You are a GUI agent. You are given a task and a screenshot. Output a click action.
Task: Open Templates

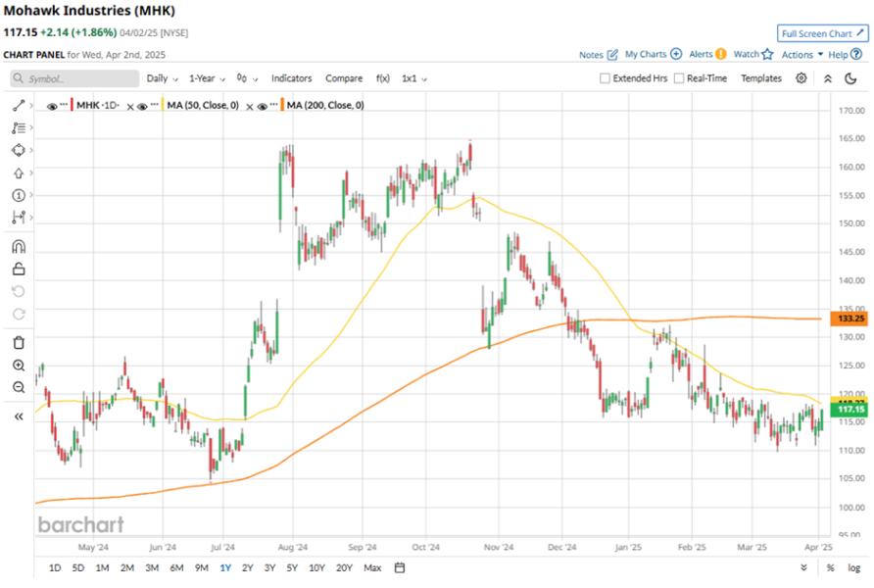coord(761,78)
